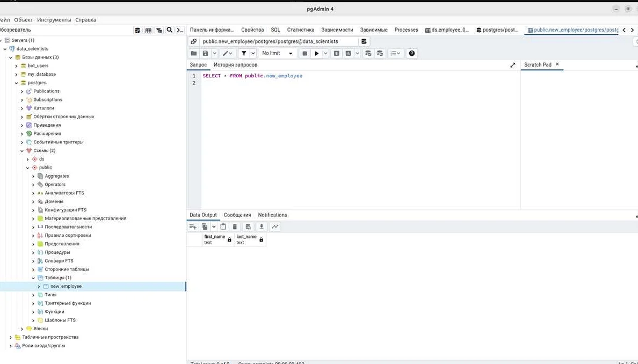Open the PSQL tool terminal icon
638x364 pixels.
click(x=180, y=31)
